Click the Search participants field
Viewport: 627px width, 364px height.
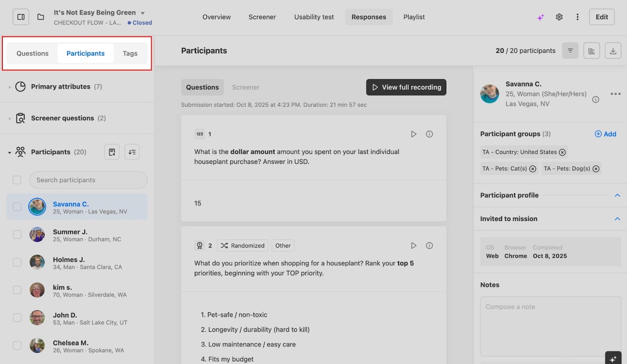point(88,180)
